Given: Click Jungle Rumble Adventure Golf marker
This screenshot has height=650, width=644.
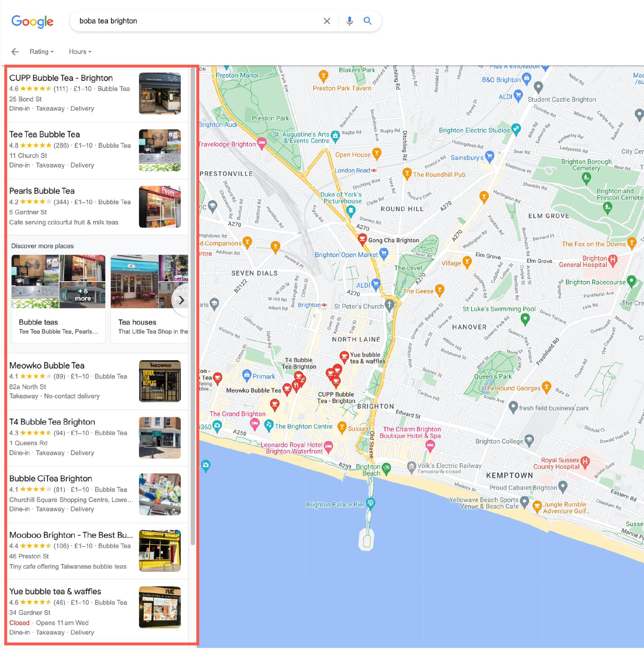Looking at the screenshot, I should click(x=537, y=506).
